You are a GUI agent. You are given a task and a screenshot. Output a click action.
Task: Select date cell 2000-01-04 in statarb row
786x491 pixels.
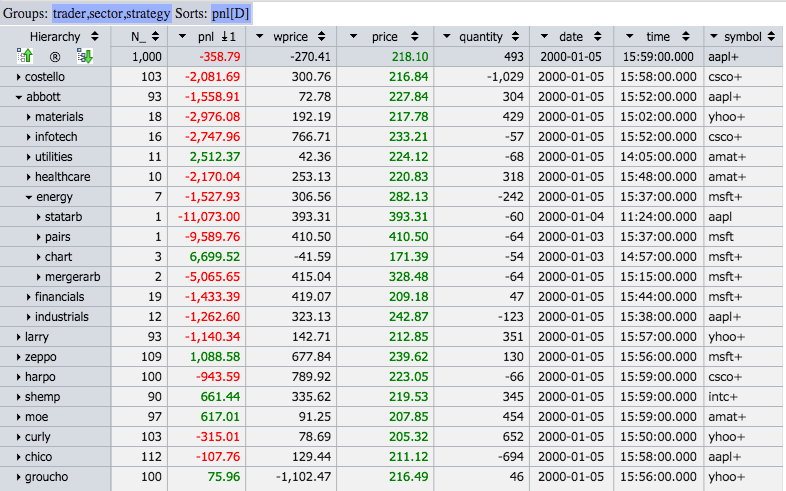coord(571,217)
